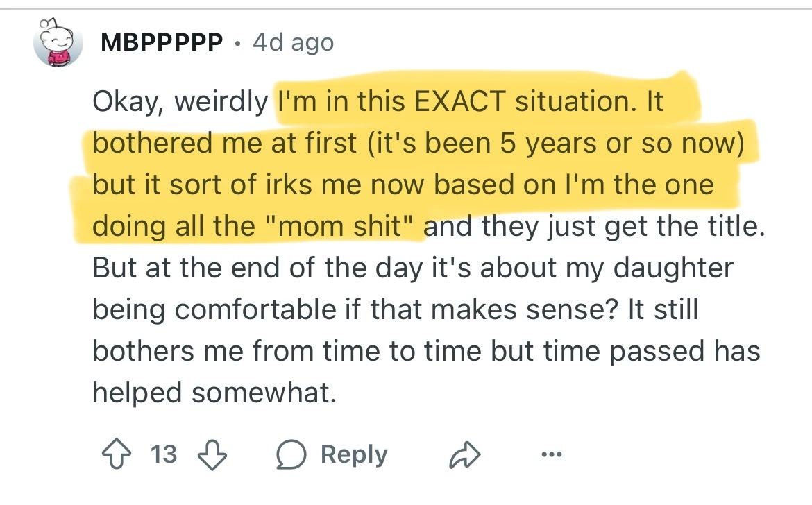Viewport: 812px width, 505px height.
Task: Click the dot separator after the username
Action: click(x=238, y=44)
